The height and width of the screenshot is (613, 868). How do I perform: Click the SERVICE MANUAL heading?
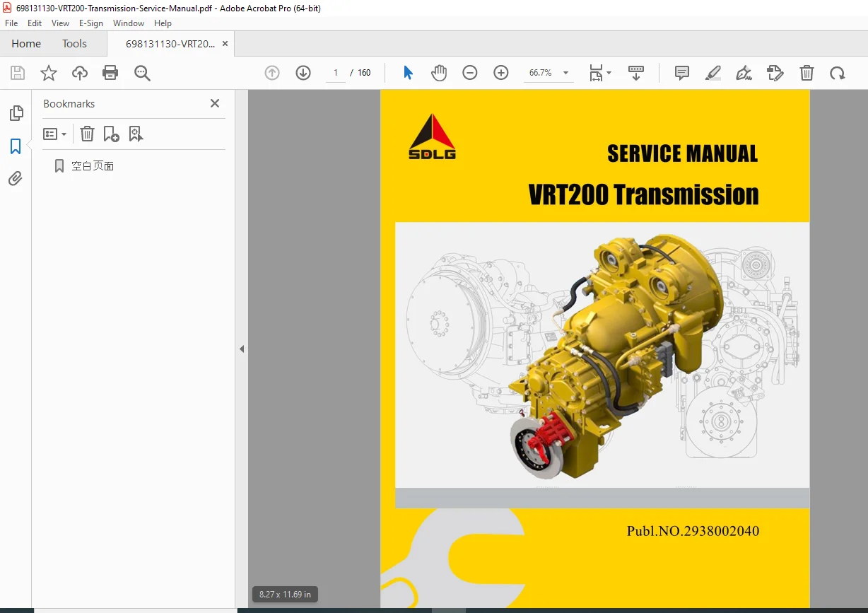click(682, 154)
